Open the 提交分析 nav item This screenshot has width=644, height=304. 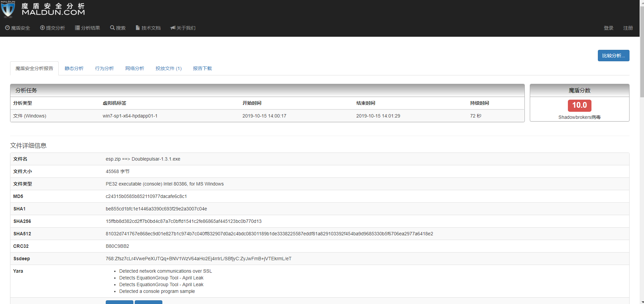click(x=53, y=28)
